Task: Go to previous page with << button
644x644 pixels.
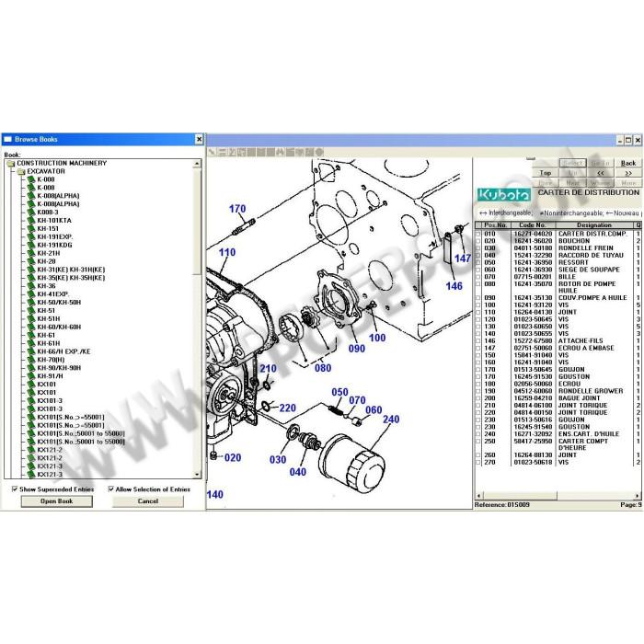Action: click(x=601, y=173)
